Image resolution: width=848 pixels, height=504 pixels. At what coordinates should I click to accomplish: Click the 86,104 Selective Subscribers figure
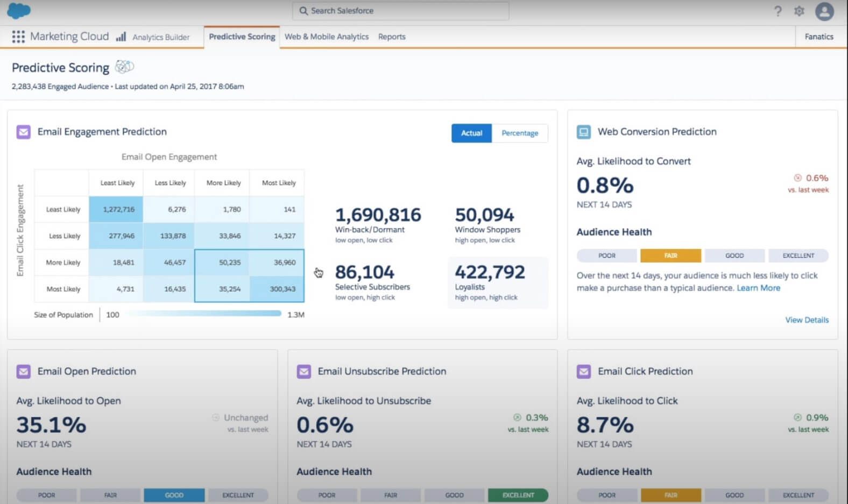(x=364, y=272)
